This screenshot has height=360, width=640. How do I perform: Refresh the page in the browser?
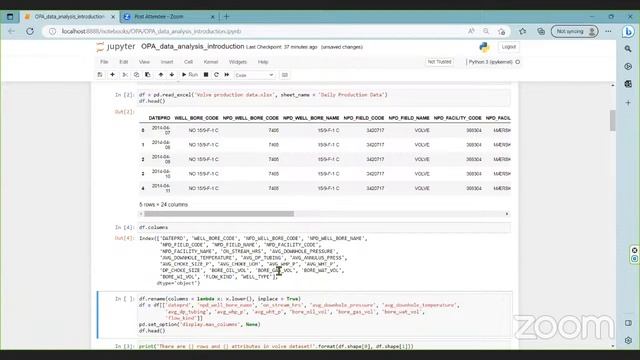click(30, 31)
